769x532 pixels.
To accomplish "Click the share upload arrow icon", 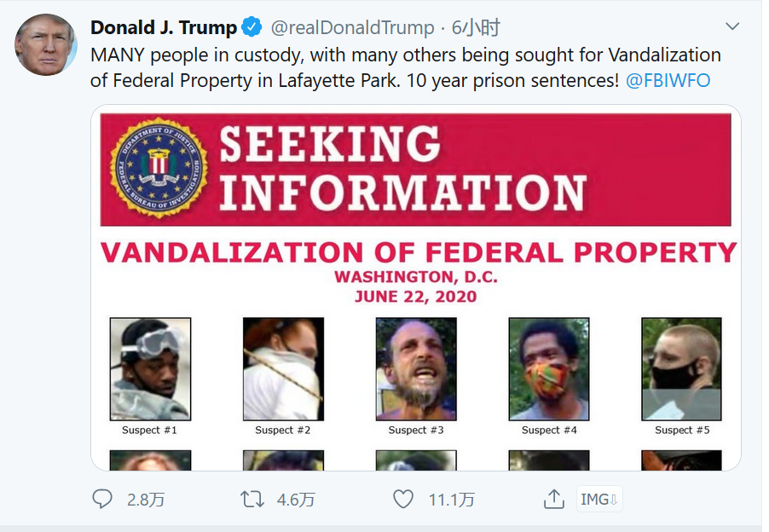I will [554, 499].
